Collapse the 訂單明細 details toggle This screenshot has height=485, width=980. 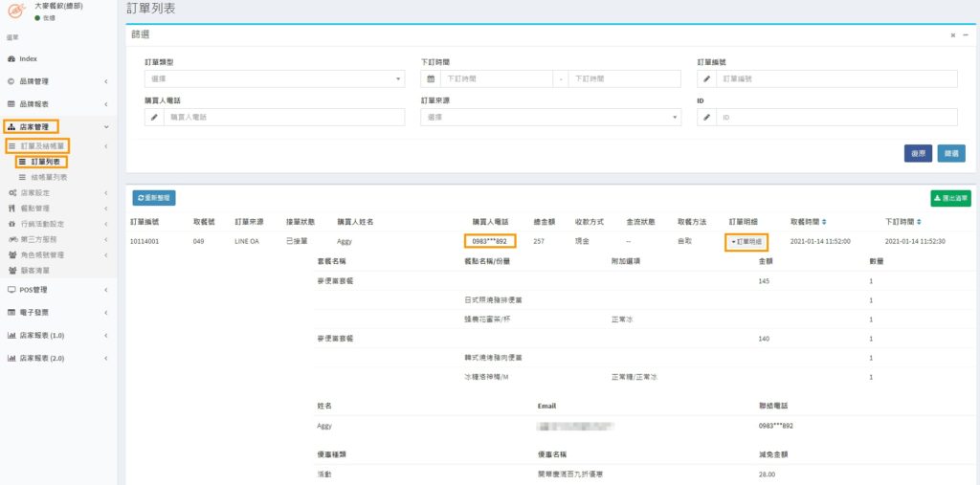click(746, 242)
